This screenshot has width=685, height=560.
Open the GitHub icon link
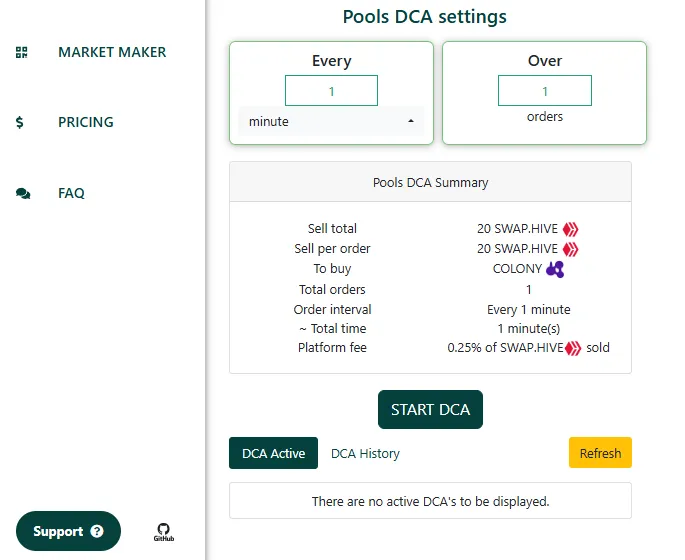coord(164,532)
